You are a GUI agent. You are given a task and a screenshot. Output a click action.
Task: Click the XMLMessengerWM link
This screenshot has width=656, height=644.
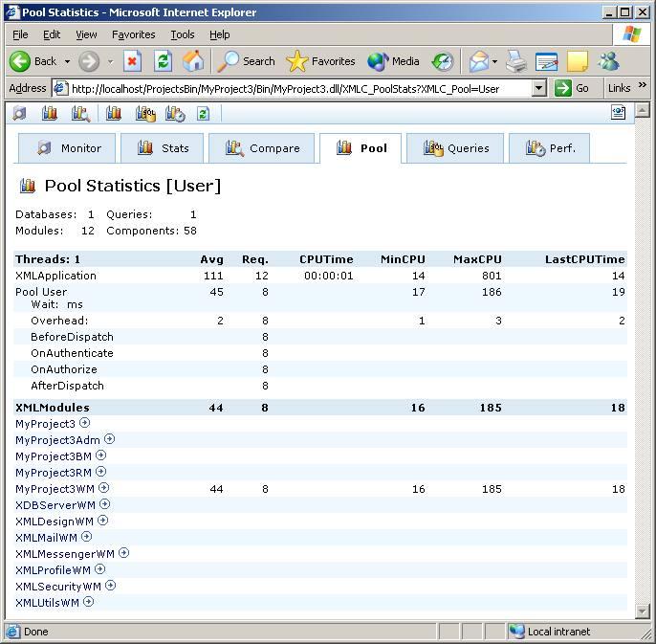point(64,553)
